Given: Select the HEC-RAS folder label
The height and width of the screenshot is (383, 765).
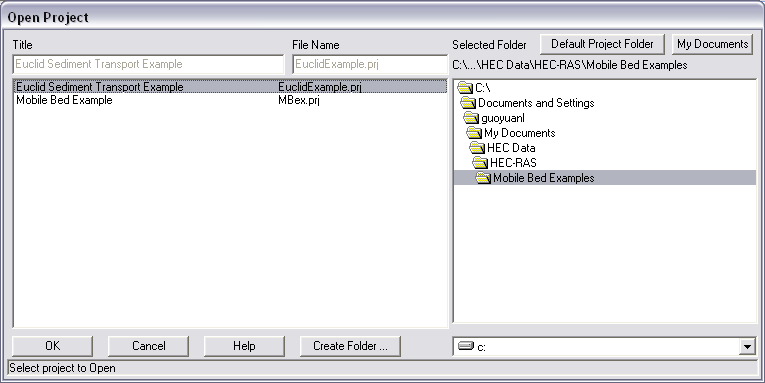Looking at the screenshot, I should (513, 162).
